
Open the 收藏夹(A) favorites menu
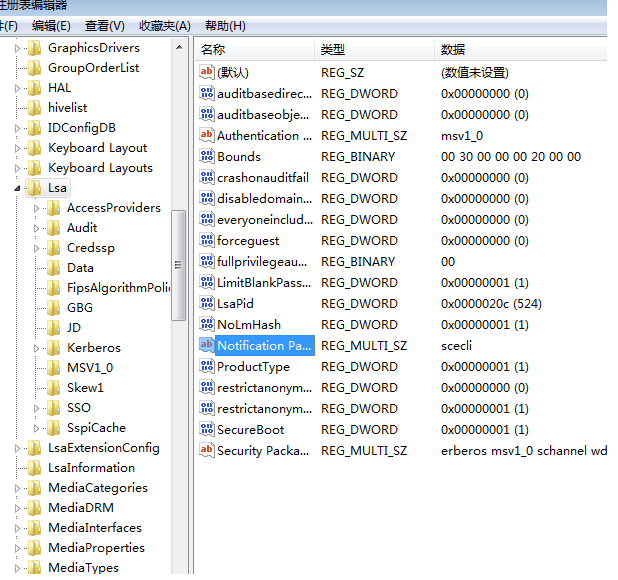pyautogui.click(x=165, y=26)
